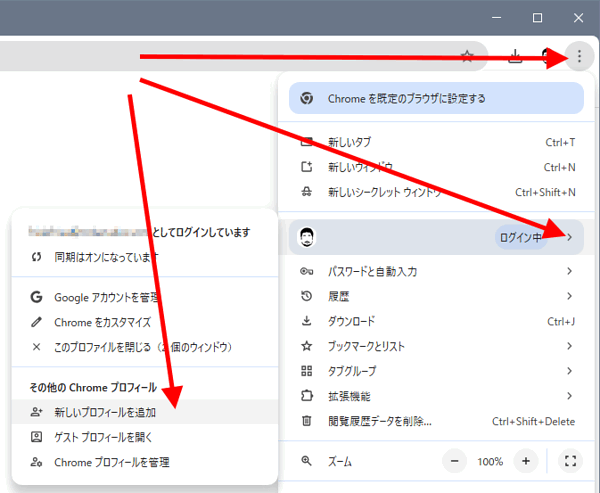Click the pencil customize icon
The height and width of the screenshot is (493, 600).
click(36, 322)
